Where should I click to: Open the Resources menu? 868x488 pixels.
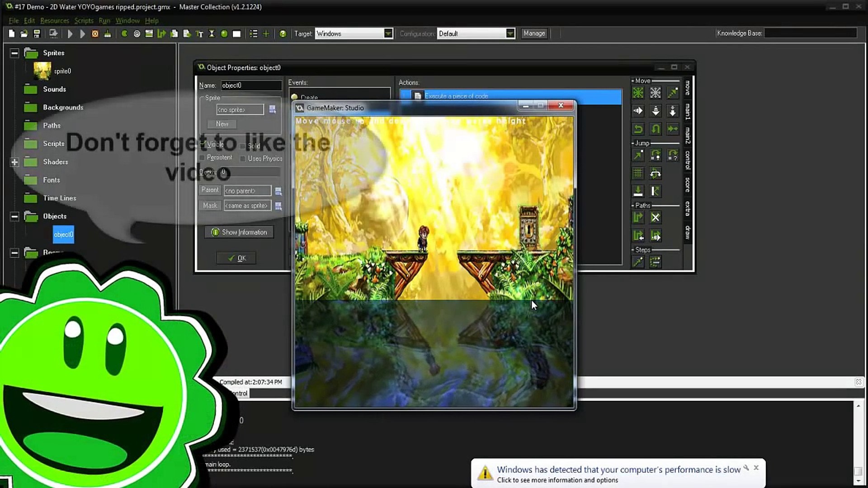click(54, 21)
